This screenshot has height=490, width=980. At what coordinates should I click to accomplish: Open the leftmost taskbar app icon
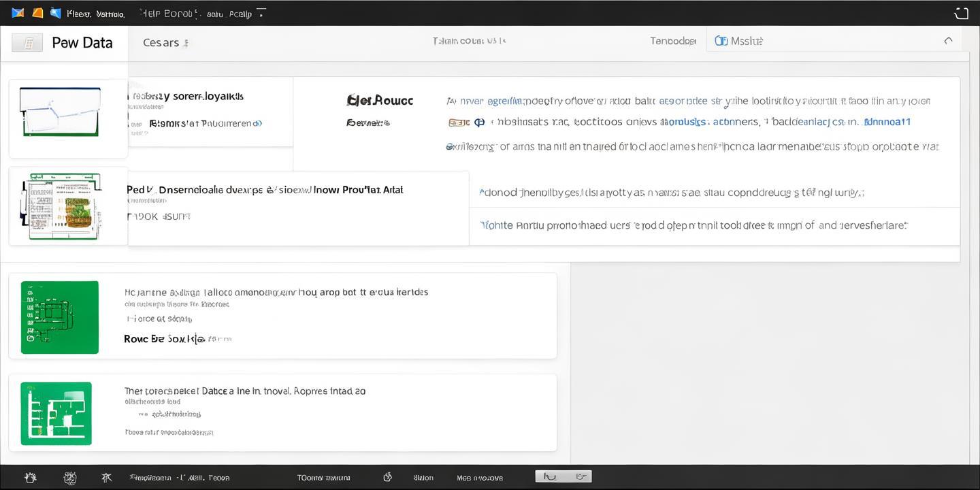click(x=30, y=477)
